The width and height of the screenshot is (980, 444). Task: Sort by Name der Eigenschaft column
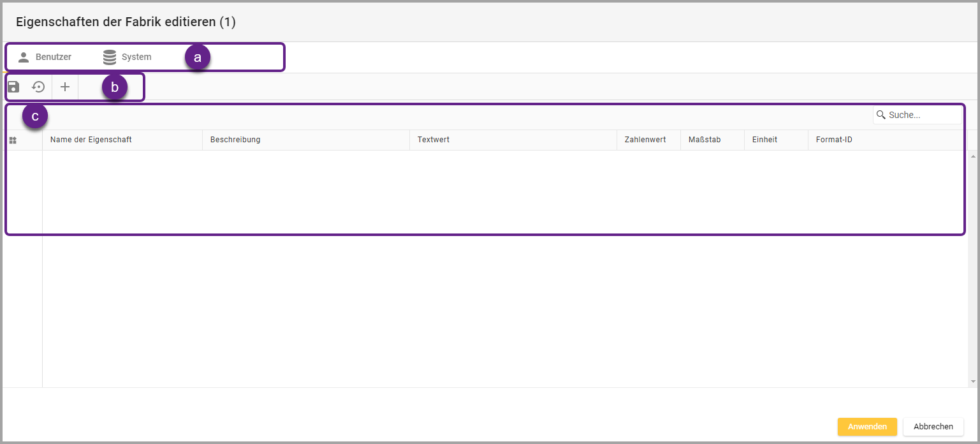pos(91,140)
